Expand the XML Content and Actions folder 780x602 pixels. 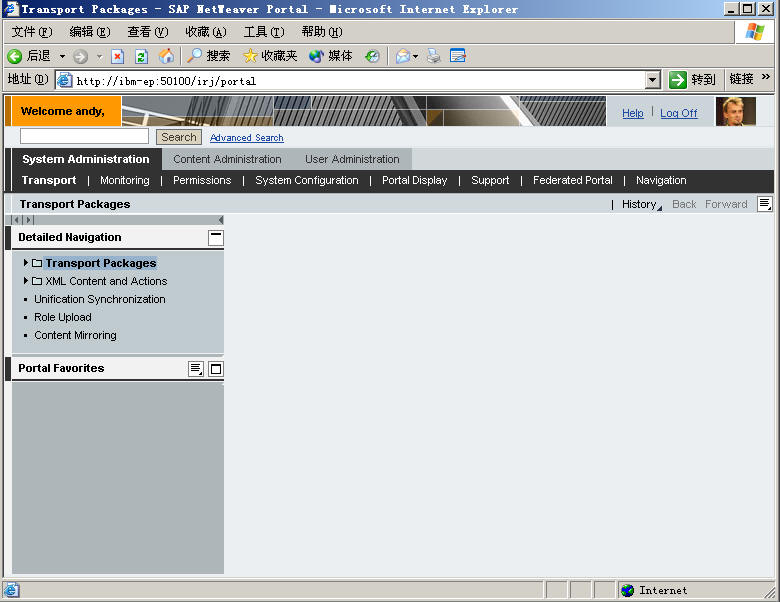tap(25, 281)
